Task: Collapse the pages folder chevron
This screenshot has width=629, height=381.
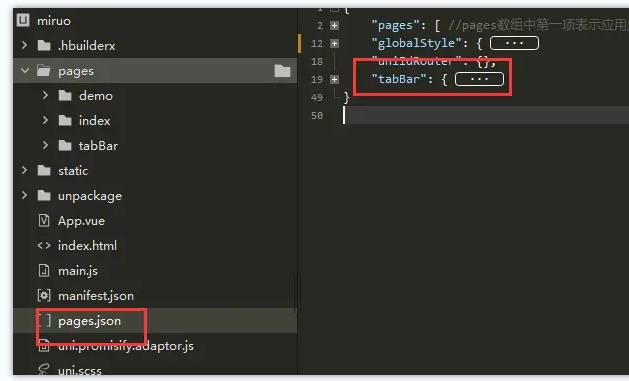Action: [25, 71]
